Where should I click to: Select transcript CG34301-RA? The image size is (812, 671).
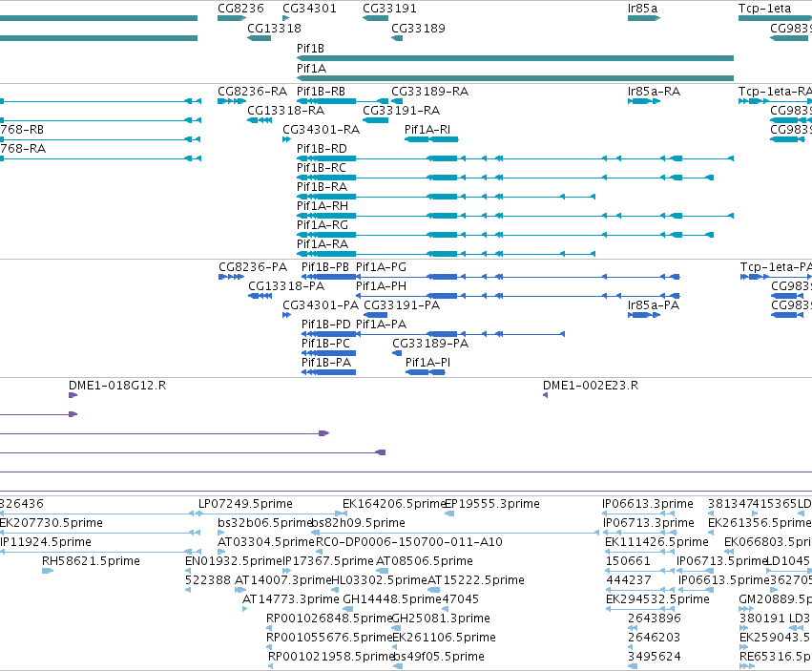pos(321,130)
